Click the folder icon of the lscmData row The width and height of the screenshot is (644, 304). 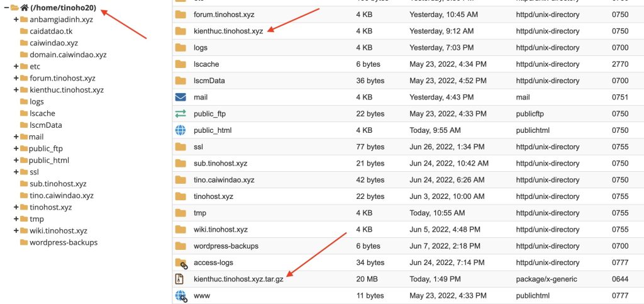coord(180,81)
